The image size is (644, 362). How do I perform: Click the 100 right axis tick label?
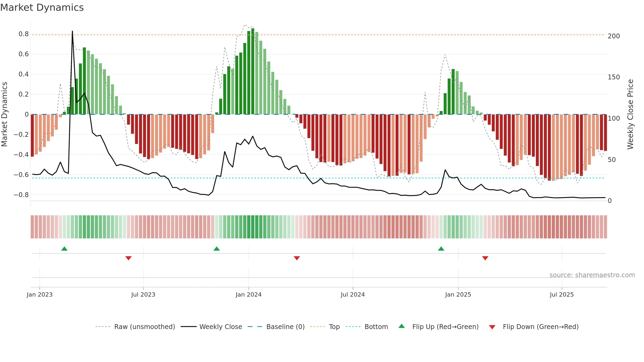[614, 119]
